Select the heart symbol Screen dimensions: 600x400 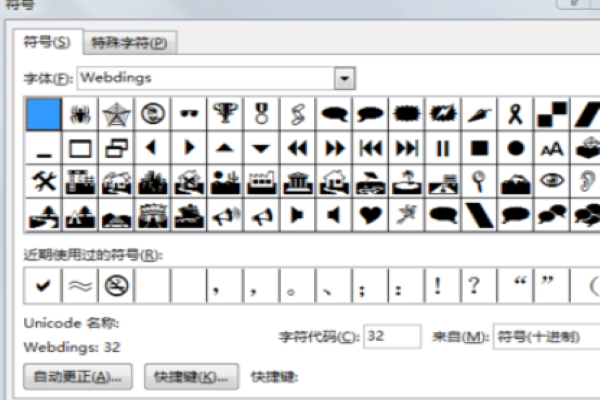click(x=370, y=216)
